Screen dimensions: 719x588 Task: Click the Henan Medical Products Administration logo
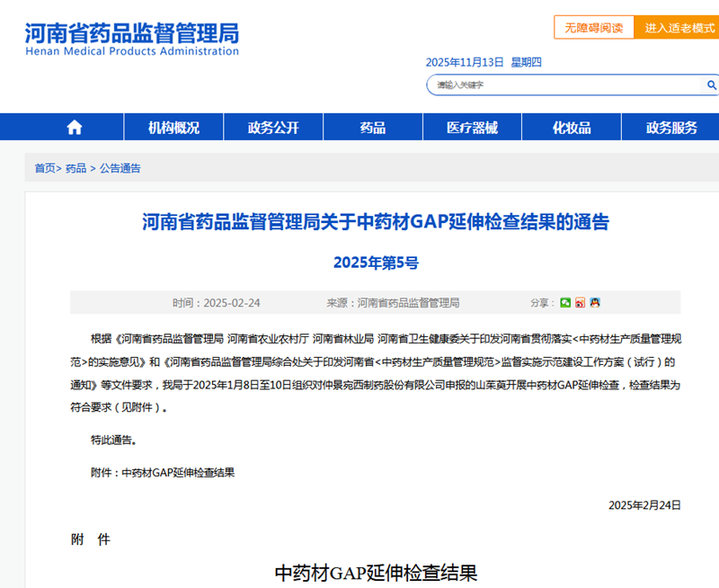pyautogui.click(x=132, y=40)
